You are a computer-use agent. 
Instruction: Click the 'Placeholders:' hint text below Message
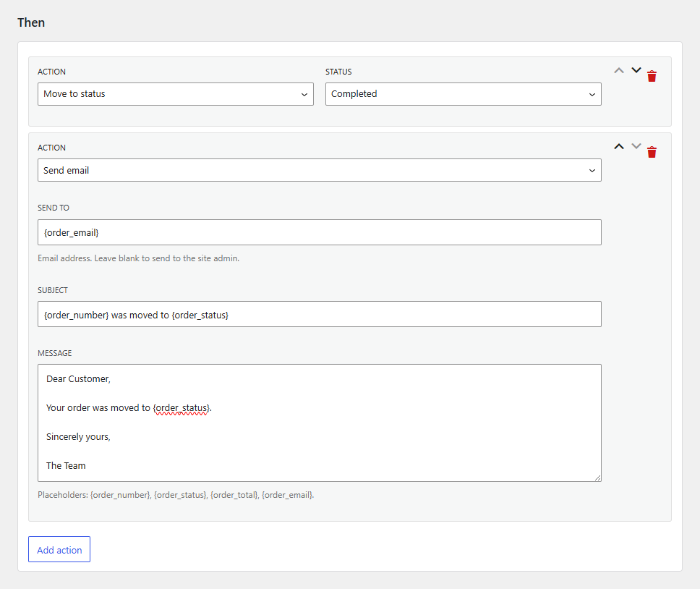tap(176, 495)
